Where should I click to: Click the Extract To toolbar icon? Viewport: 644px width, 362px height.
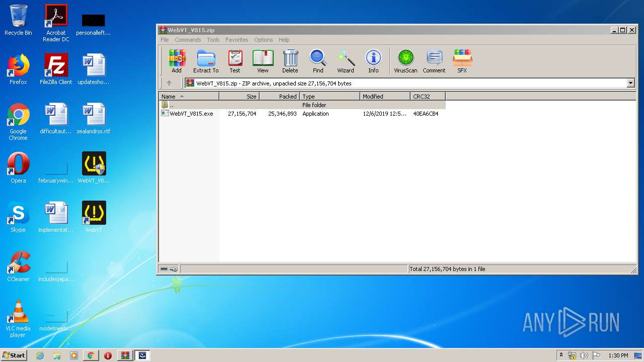[206, 61]
